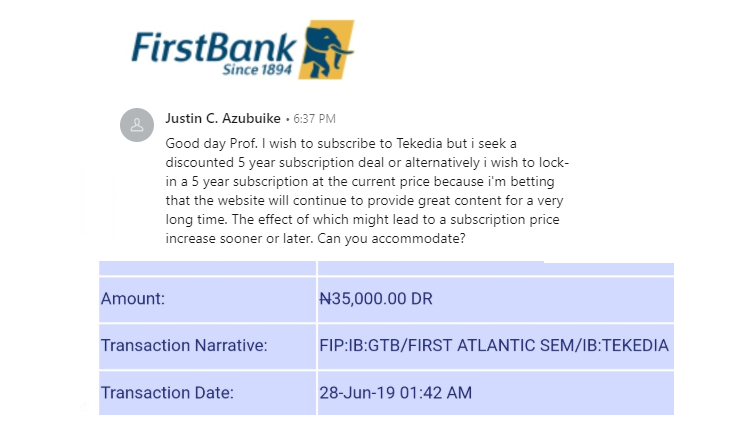Viewport: 744px width, 447px height.
Task: Select the FIP:IB:GTB narrative value
Action: (493, 345)
